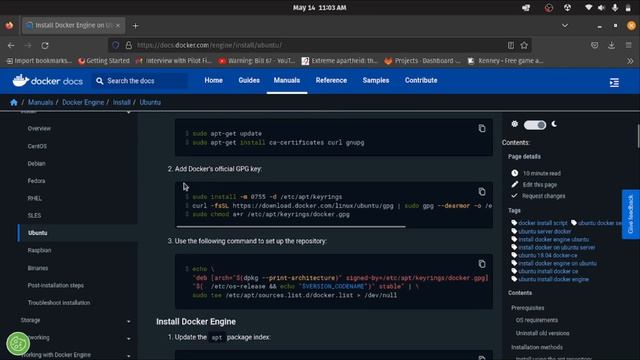Click the dark theme moon icon
The width and height of the screenshot is (640, 360).
coord(554,124)
